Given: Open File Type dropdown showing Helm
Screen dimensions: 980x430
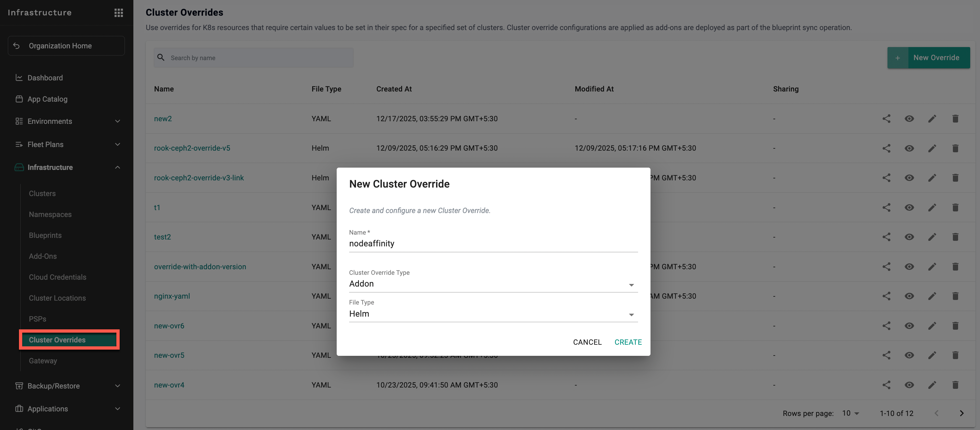Looking at the screenshot, I should tap(493, 314).
